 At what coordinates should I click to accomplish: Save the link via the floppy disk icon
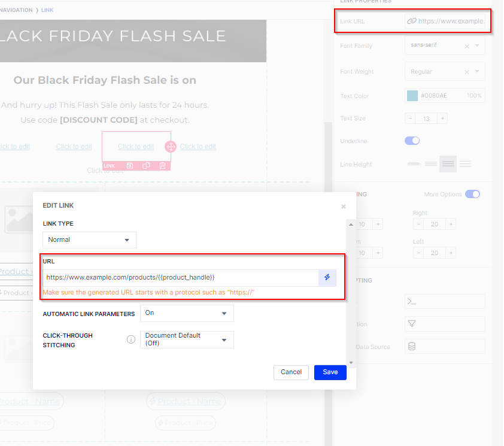tap(130, 166)
